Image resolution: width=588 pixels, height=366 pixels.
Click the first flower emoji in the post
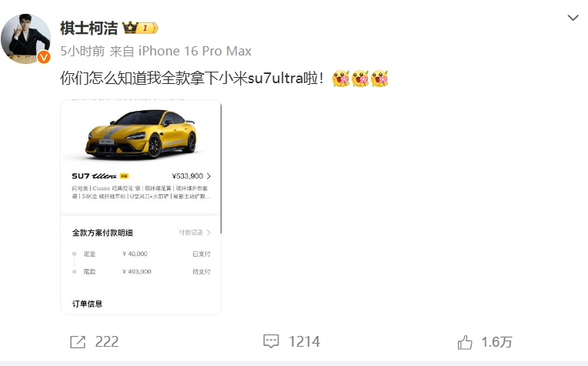point(340,79)
